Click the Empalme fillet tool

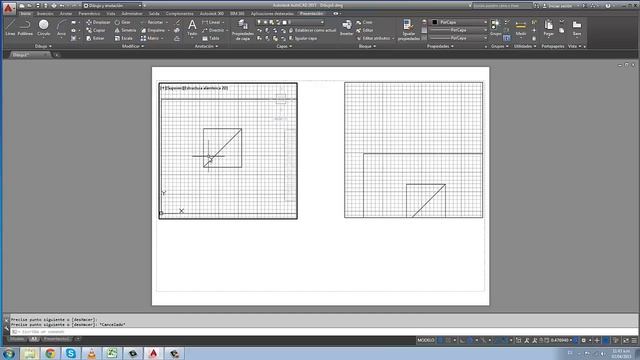click(x=153, y=30)
